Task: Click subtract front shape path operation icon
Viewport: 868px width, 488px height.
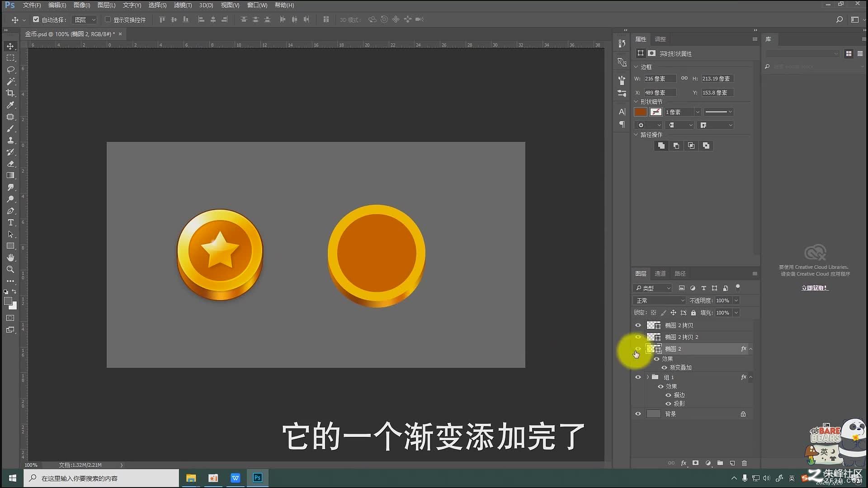Action: [676, 145]
